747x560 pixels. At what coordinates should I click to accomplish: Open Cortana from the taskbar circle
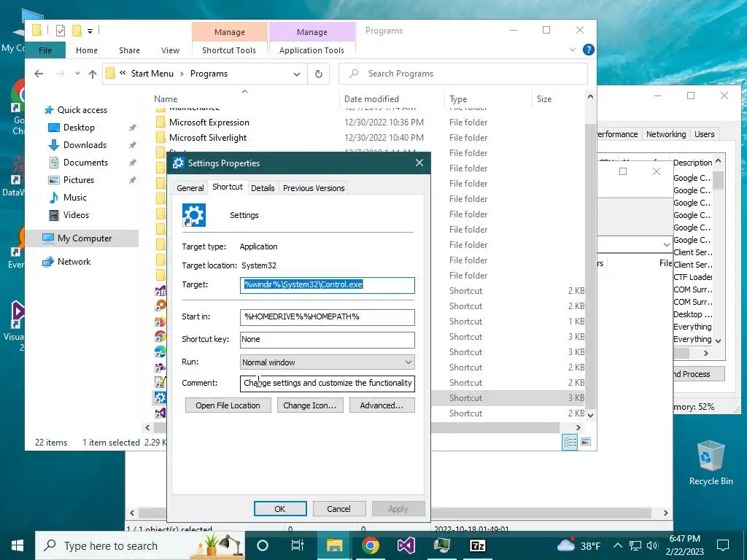point(263,545)
